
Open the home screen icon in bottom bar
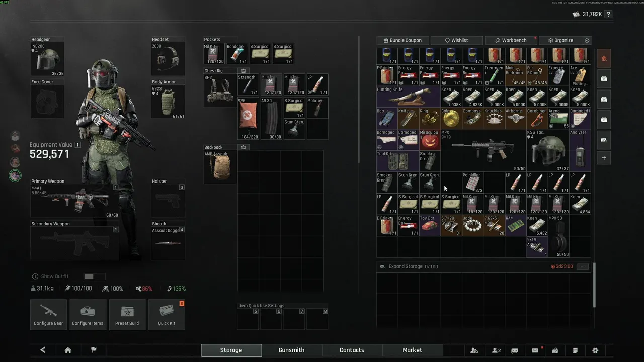(68, 350)
